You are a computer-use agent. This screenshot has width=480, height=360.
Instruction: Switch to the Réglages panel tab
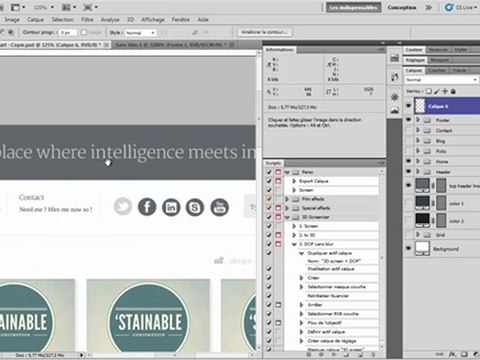(x=415, y=60)
